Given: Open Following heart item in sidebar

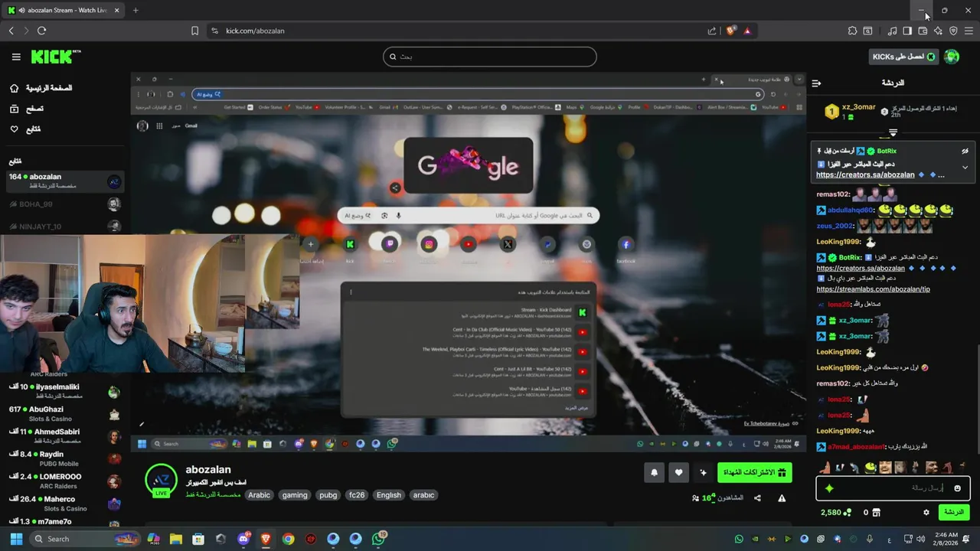Looking at the screenshot, I should [x=24, y=129].
